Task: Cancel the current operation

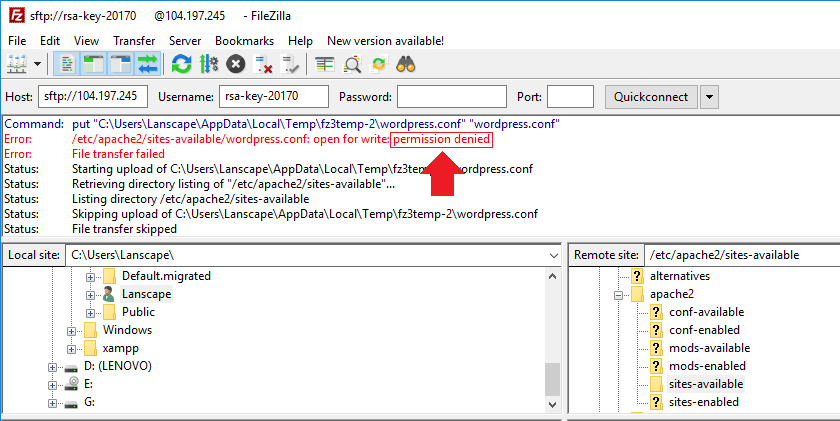Action: (x=236, y=65)
